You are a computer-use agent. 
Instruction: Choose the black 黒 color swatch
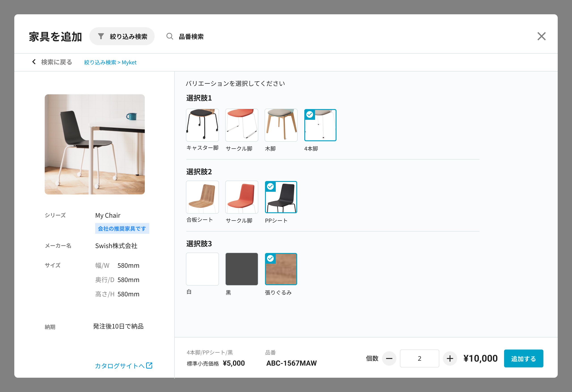(242, 269)
